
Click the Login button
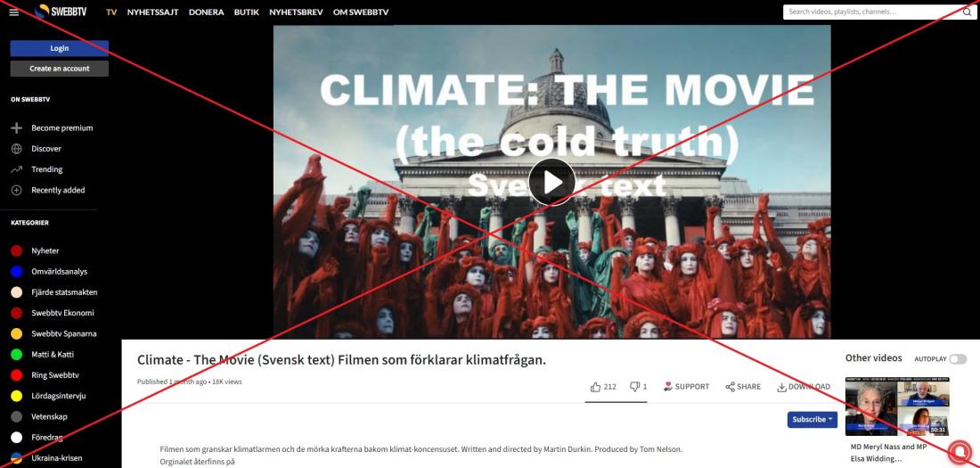[60, 48]
